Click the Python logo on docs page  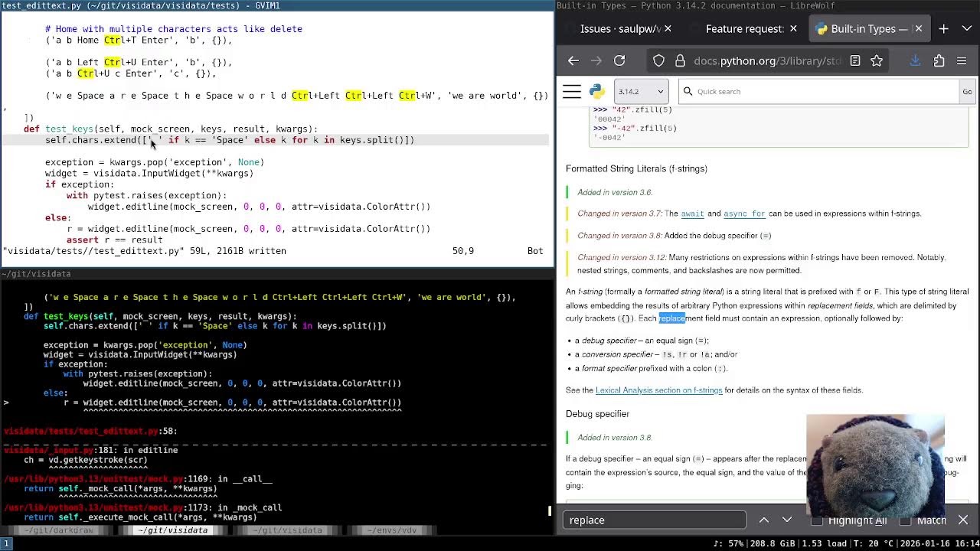pyautogui.click(x=597, y=92)
